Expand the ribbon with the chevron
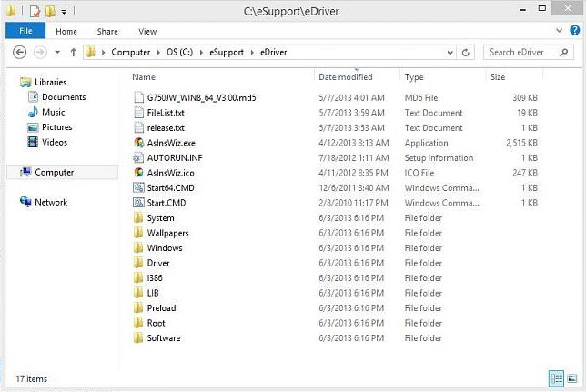The image size is (586, 392). pos(559,30)
